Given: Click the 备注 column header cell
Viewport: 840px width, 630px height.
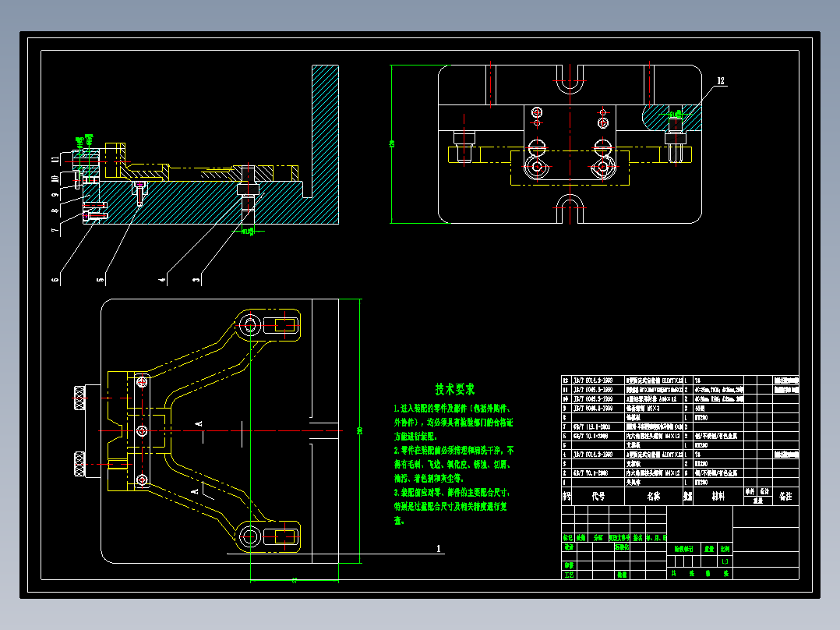Looking at the screenshot, I should (x=785, y=496).
